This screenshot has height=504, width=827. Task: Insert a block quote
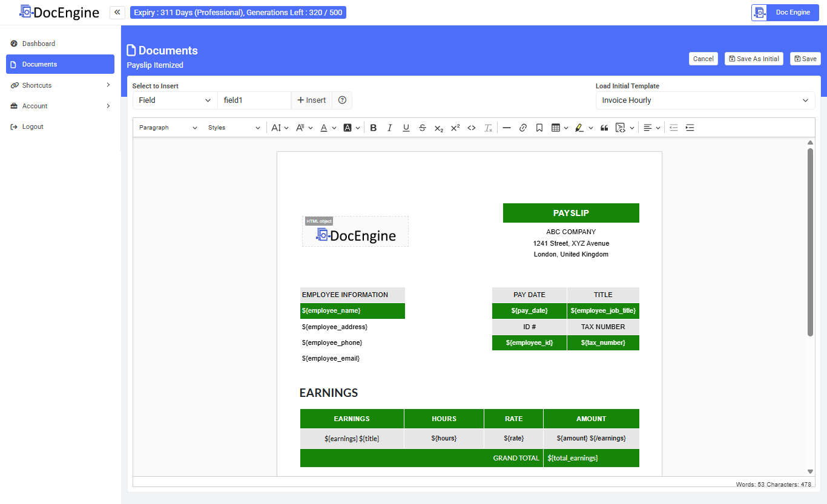604,128
